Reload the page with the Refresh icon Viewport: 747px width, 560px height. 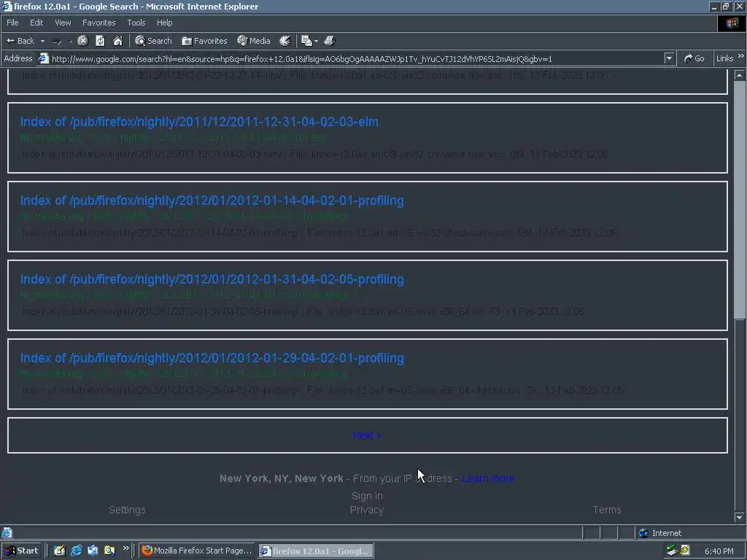click(x=100, y=41)
